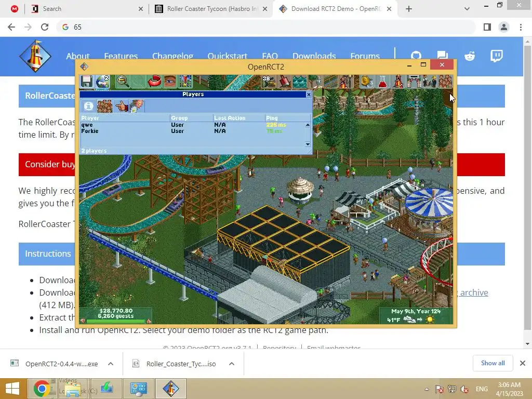Open the scenery tree tool
The width and height of the screenshot is (532, 399).
tap(315, 82)
